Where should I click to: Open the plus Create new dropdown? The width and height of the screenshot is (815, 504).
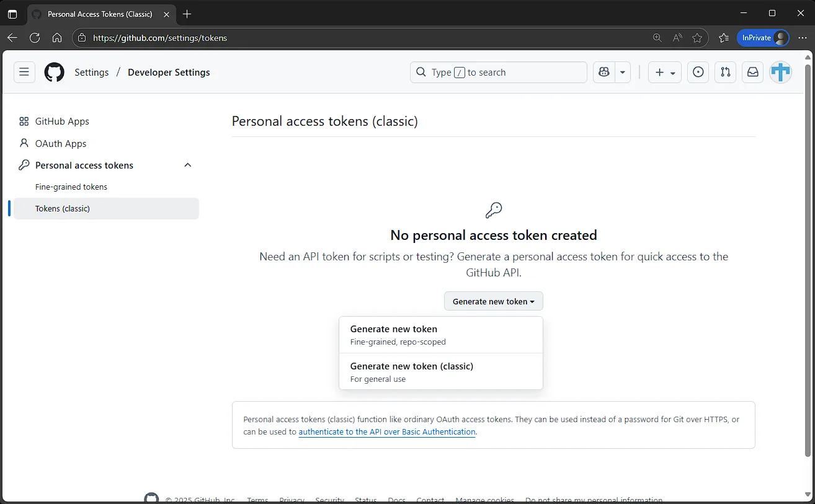pos(664,72)
